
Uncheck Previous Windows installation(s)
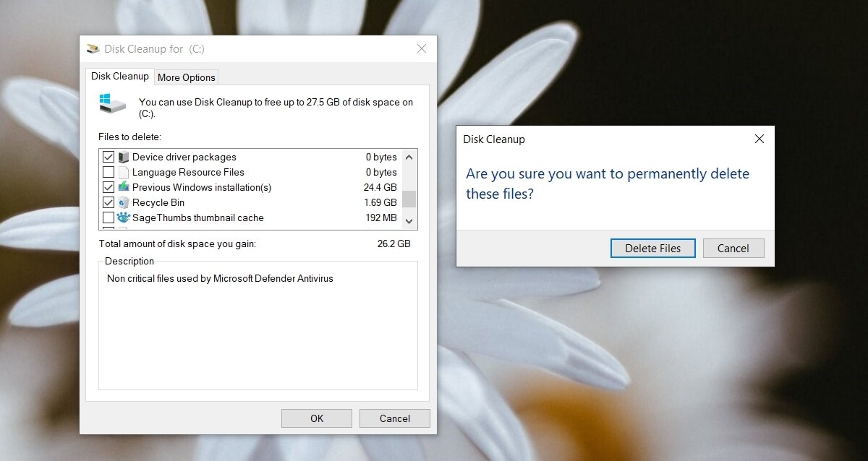click(109, 187)
